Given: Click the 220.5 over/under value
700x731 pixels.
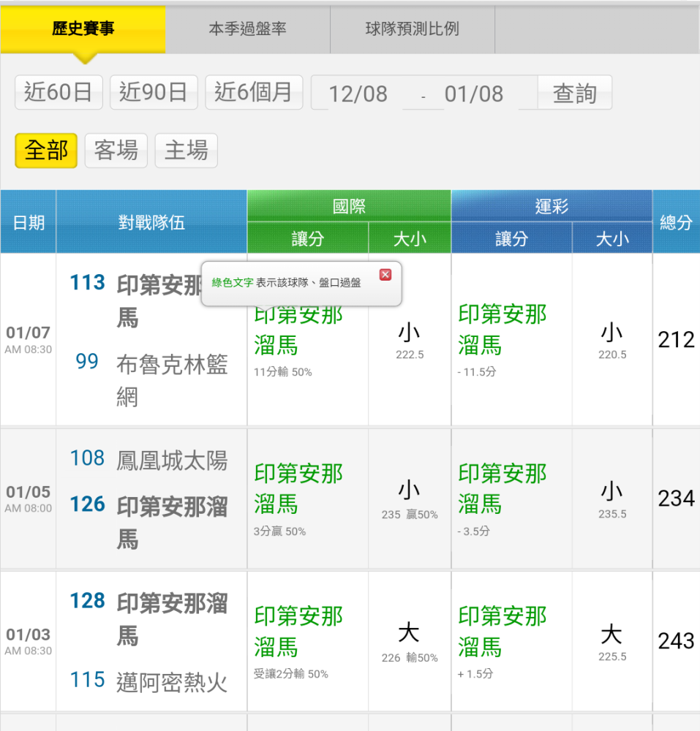Looking at the screenshot, I should tap(612, 355).
